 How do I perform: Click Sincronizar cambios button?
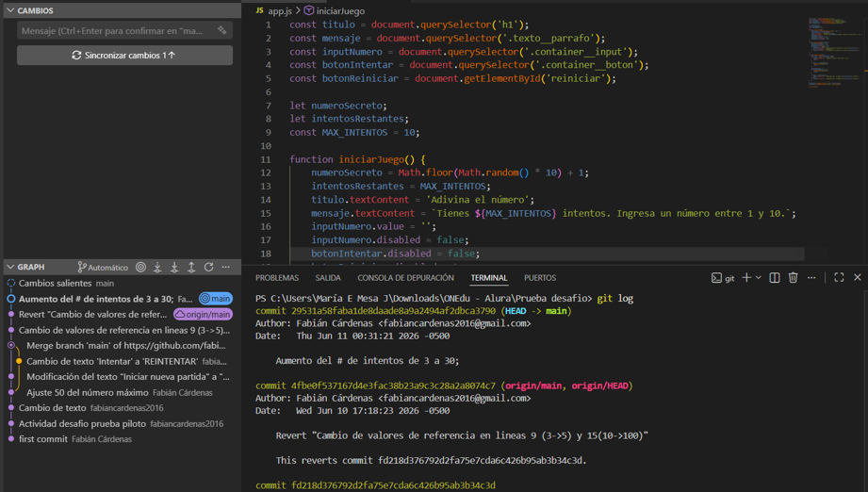[124, 56]
